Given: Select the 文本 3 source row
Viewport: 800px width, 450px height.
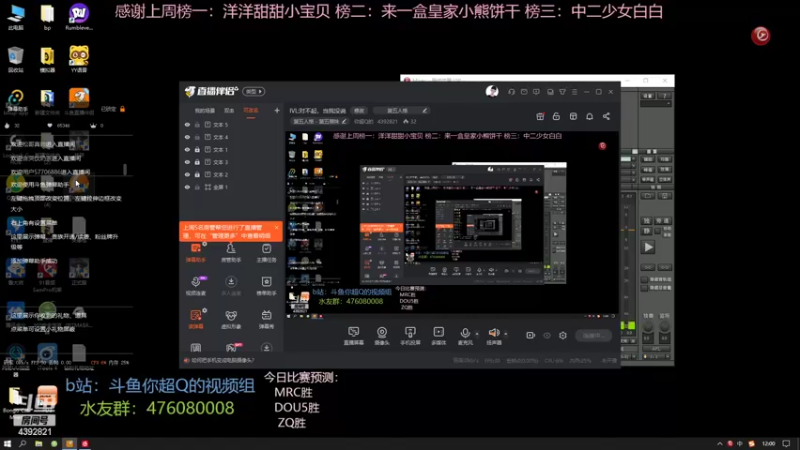Looking at the screenshot, I should [x=231, y=162].
